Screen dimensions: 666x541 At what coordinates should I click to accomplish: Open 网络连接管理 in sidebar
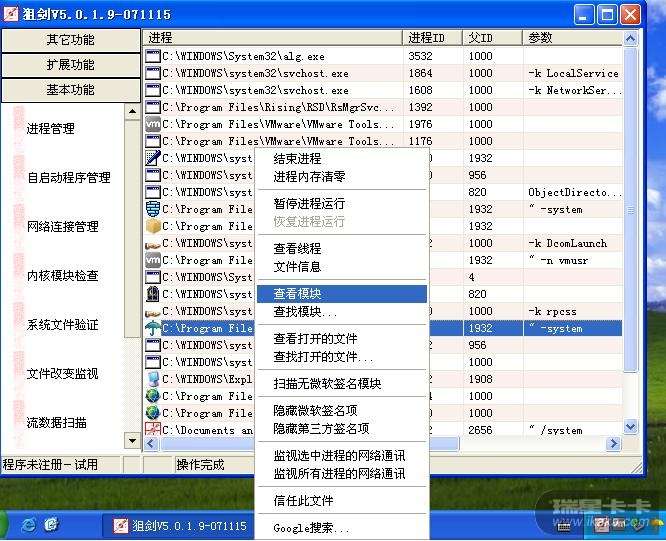coord(62,227)
